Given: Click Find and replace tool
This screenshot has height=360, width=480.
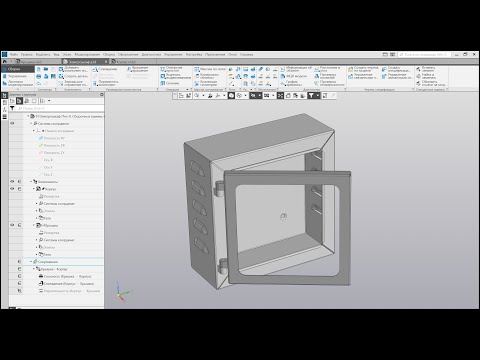Looking at the screenshot, I should point(426,76).
